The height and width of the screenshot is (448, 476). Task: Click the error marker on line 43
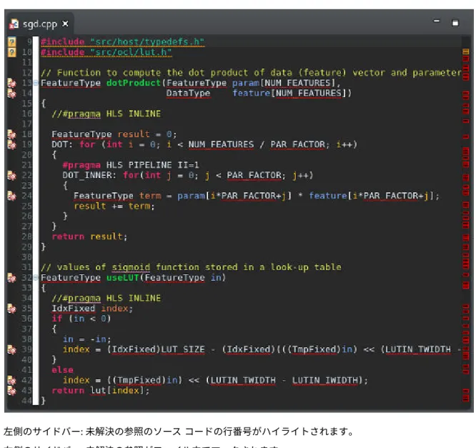(12, 390)
